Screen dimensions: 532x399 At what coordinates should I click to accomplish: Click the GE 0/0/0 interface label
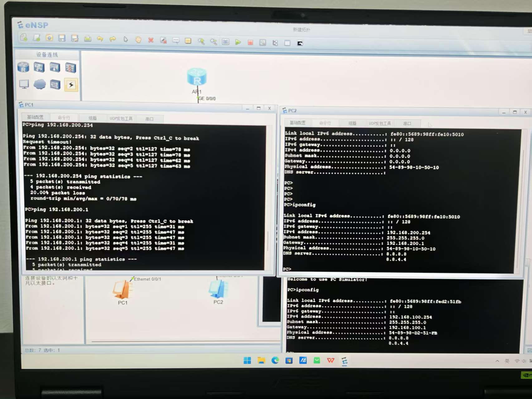tap(207, 99)
